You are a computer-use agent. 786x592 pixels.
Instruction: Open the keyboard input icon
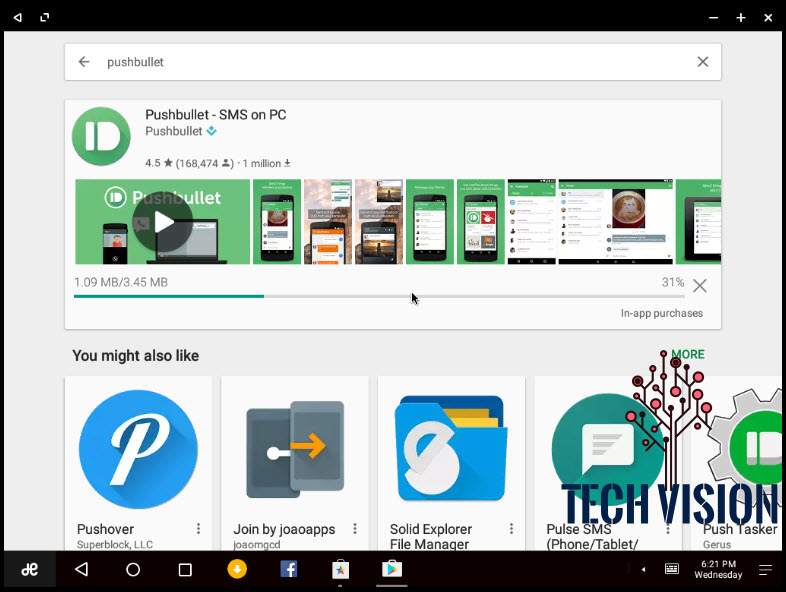click(x=672, y=569)
